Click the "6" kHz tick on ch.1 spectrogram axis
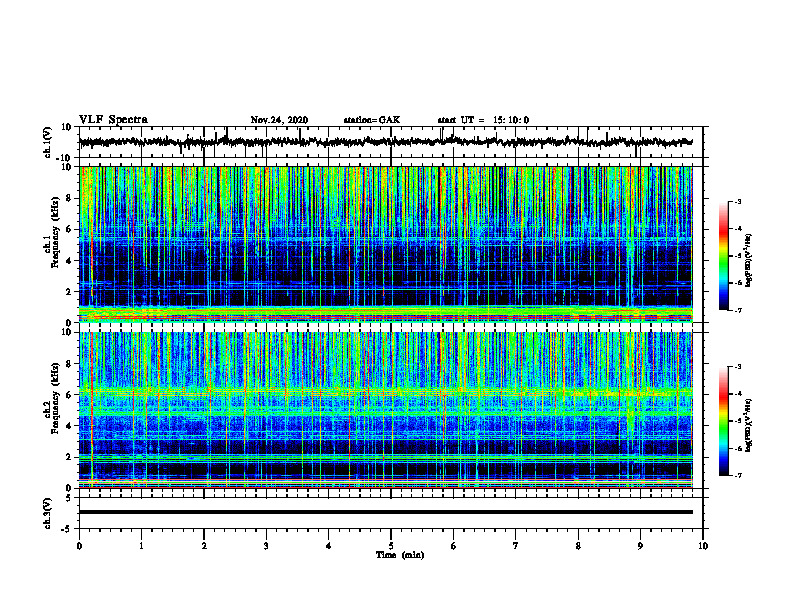Screen dimensions: 792x612 69,229
